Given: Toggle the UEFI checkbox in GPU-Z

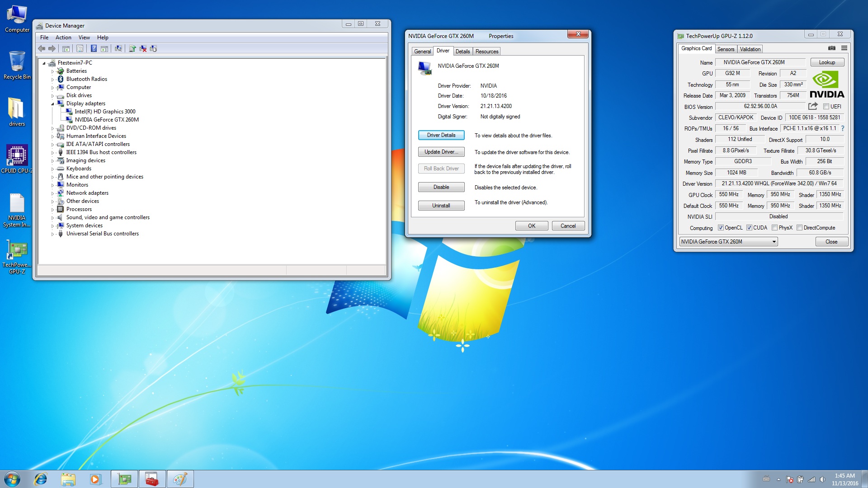Looking at the screenshot, I should coord(826,107).
